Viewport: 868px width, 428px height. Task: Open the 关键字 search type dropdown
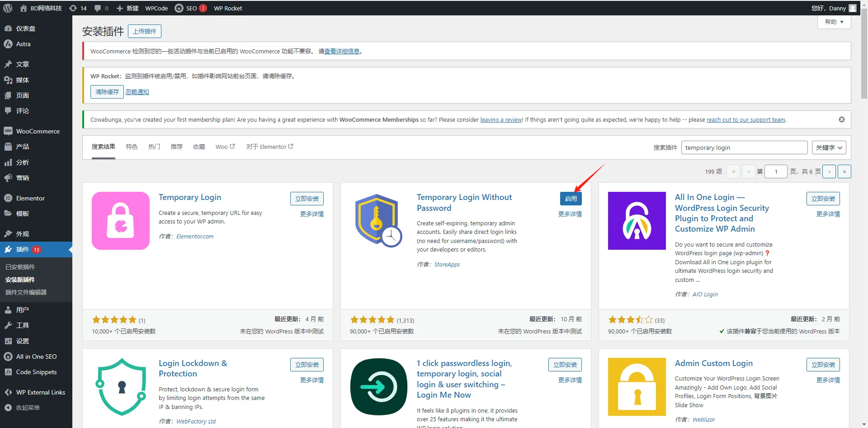829,147
